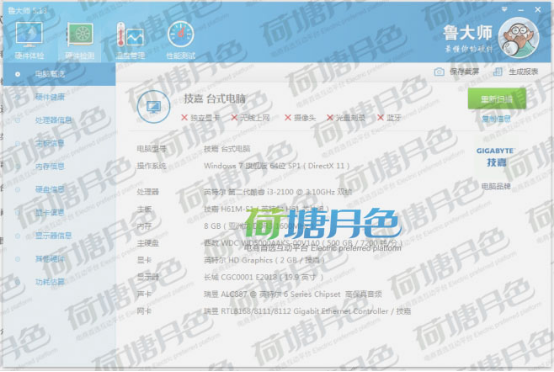Open 显示器信息 in the sidebar

click(x=53, y=235)
